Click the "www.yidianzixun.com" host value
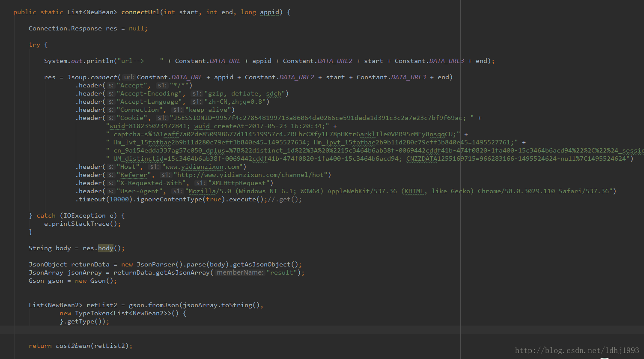 click(x=202, y=167)
